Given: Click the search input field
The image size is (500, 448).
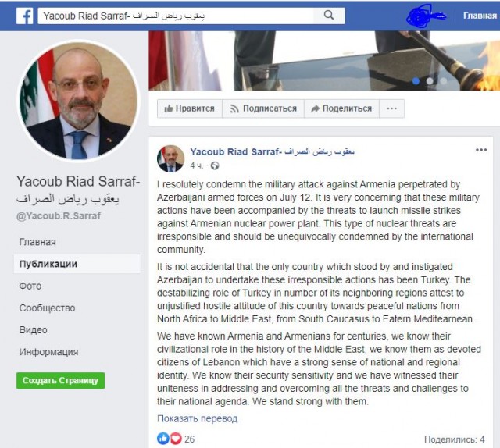Looking at the screenshot, I should pyautogui.click(x=176, y=16).
